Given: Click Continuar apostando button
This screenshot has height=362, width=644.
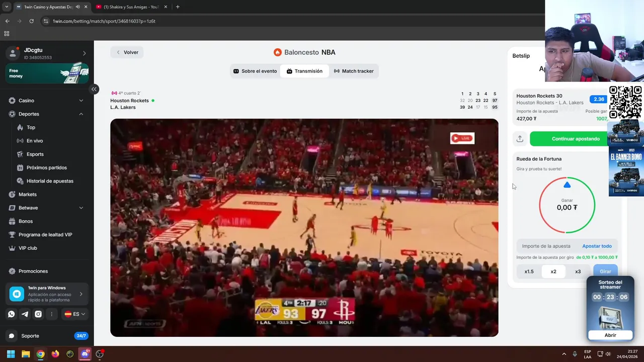Looking at the screenshot, I should point(576,139).
